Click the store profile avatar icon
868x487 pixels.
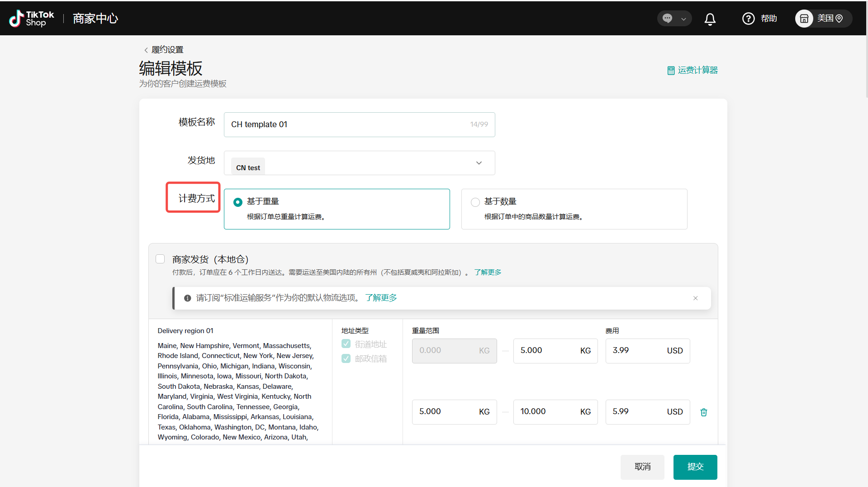point(804,19)
